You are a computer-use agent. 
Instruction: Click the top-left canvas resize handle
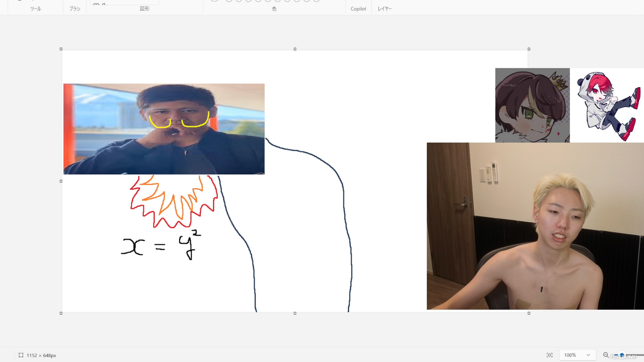click(61, 49)
